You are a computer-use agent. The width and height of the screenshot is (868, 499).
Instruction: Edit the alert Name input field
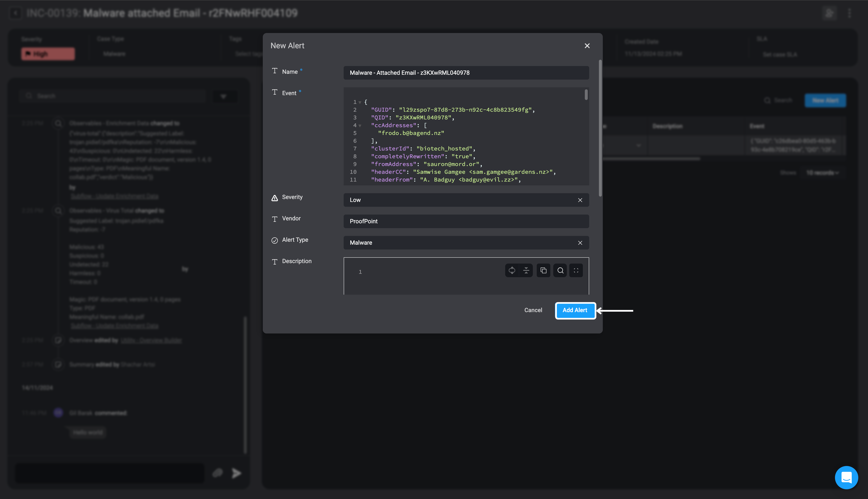tap(466, 73)
